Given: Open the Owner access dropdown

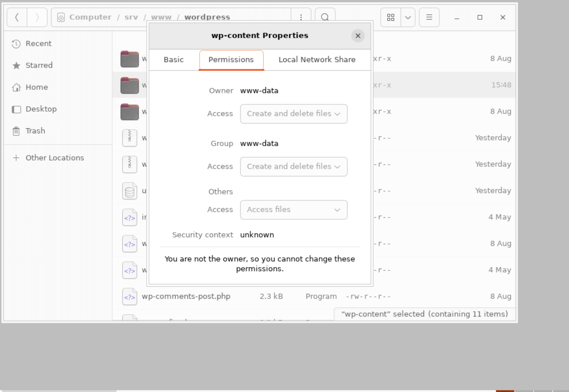Looking at the screenshot, I should 293,114.
